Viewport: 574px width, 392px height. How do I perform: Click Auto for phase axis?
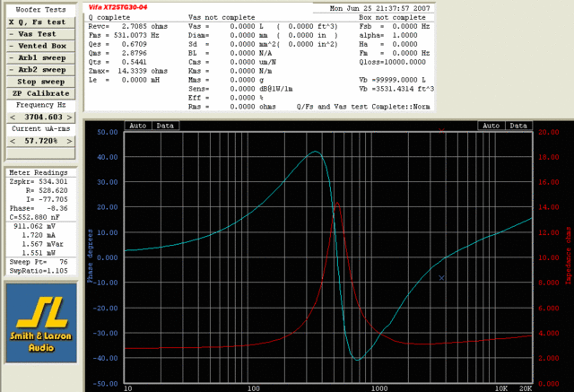(x=138, y=126)
